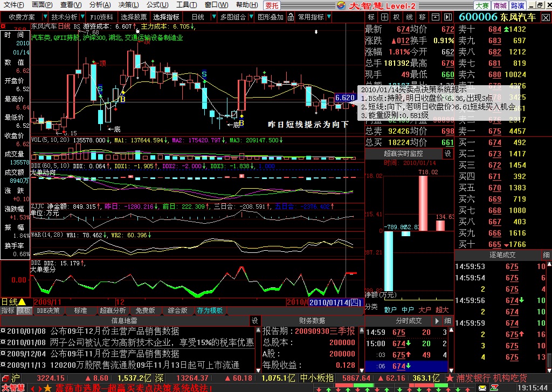
Task: Open news 公布09年12月份主营产品销售数据
Action: point(115,331)
